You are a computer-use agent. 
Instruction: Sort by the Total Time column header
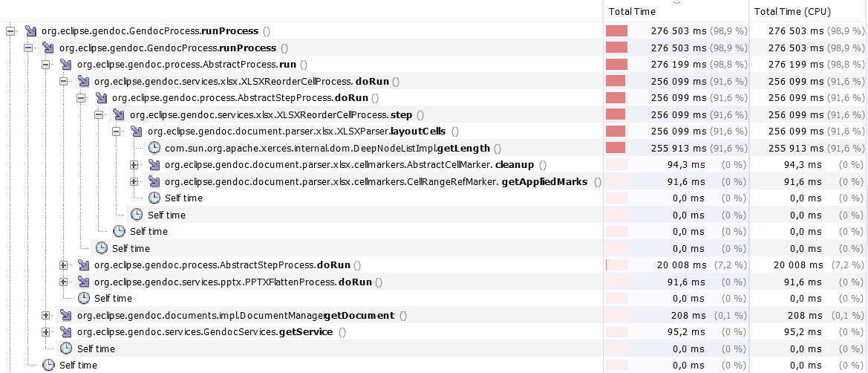tap(630, 11)
